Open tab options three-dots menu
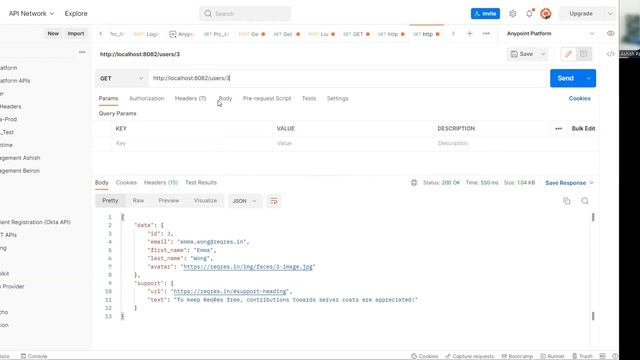The width and height of the screenshot is (640, 360). point(486,34)
